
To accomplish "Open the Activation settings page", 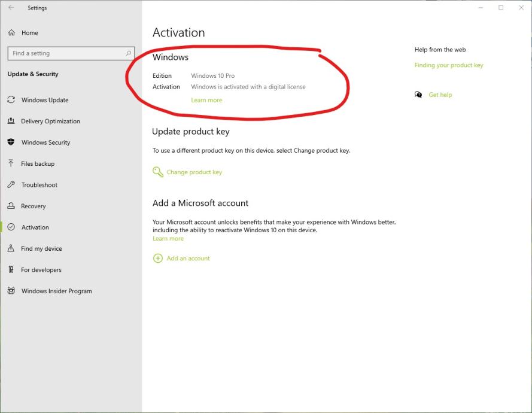I will coord(35,227).
